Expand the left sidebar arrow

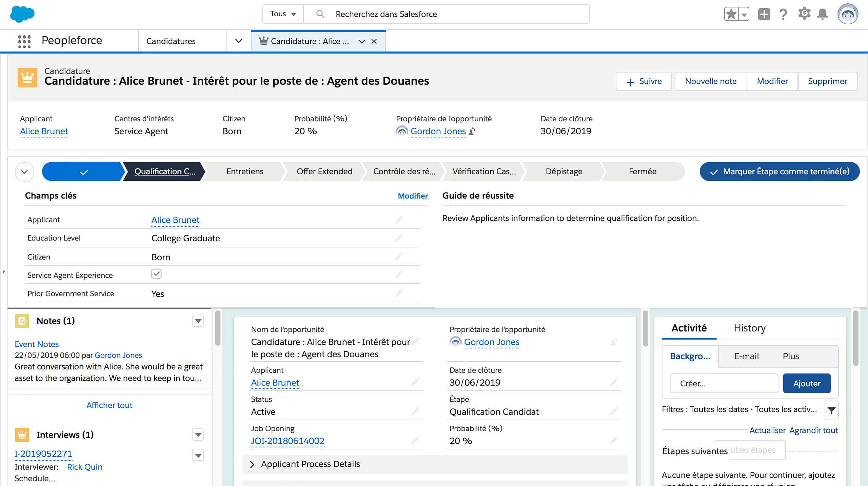click(3, 271)
